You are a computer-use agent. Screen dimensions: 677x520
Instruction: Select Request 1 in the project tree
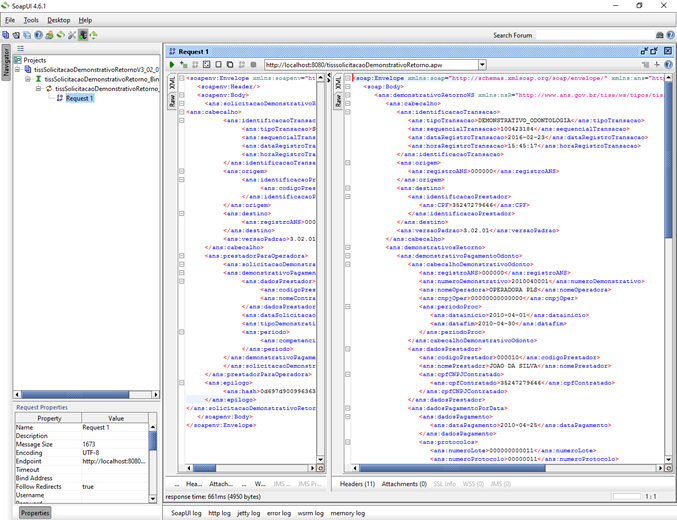coord(79,98)
